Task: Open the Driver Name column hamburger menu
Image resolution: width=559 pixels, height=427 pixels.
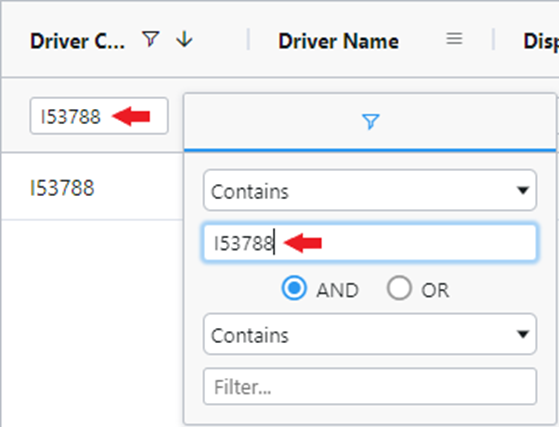Action: click(x=454, y=38)
